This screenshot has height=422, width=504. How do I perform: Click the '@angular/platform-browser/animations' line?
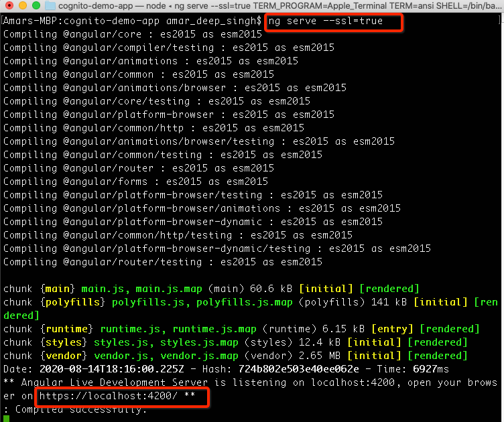tap(202, 209)
